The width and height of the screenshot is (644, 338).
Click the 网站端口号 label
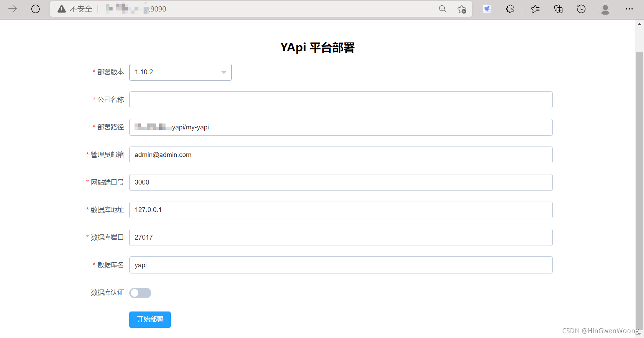click(107, 182)
